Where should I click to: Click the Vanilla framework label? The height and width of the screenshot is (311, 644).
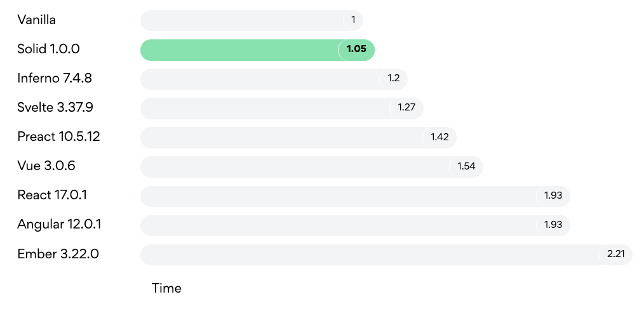coord(37,20)
